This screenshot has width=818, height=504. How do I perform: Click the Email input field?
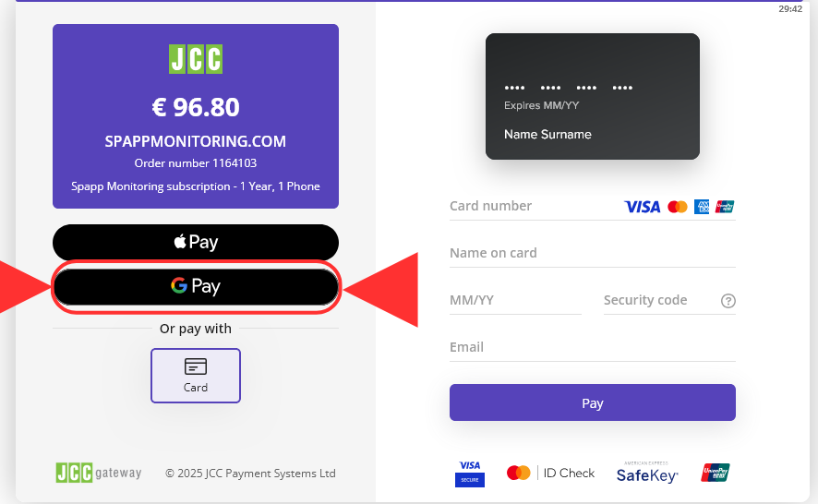point(592,348)
